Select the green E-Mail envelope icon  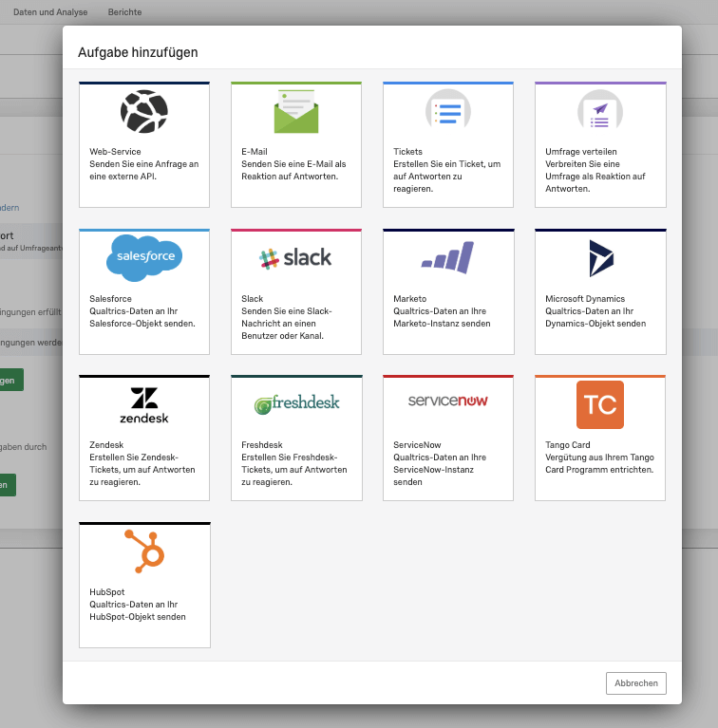pos(296,111)
